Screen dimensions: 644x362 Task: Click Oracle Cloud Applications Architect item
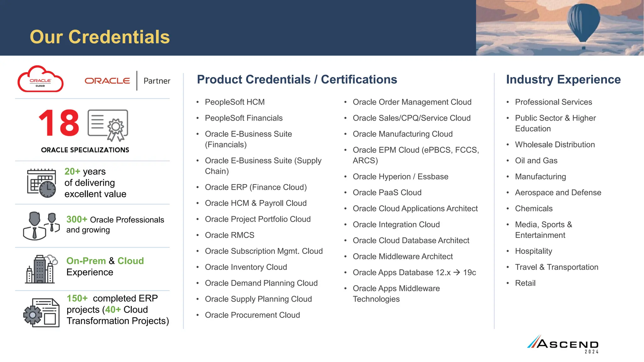point(415,209)
